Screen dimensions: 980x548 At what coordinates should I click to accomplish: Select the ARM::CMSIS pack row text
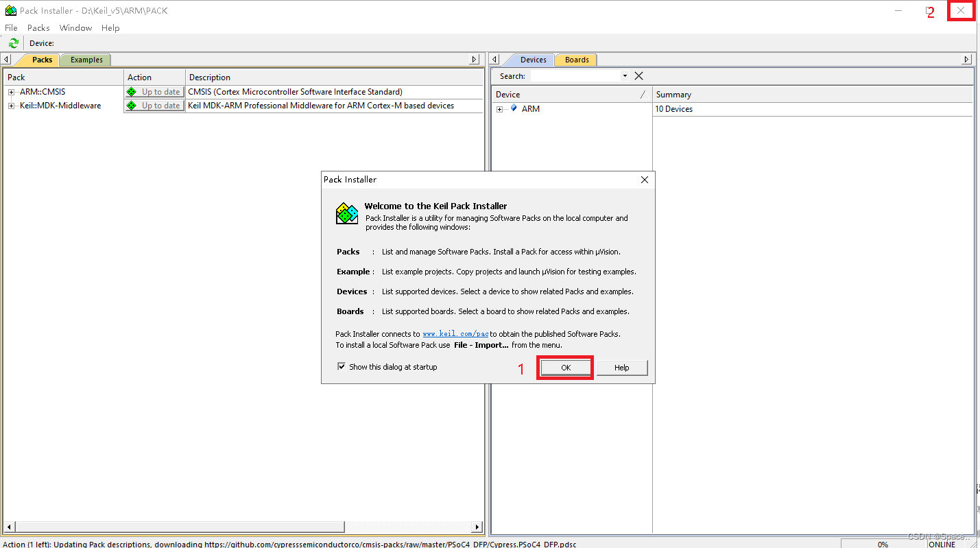[x=43, y=92]
